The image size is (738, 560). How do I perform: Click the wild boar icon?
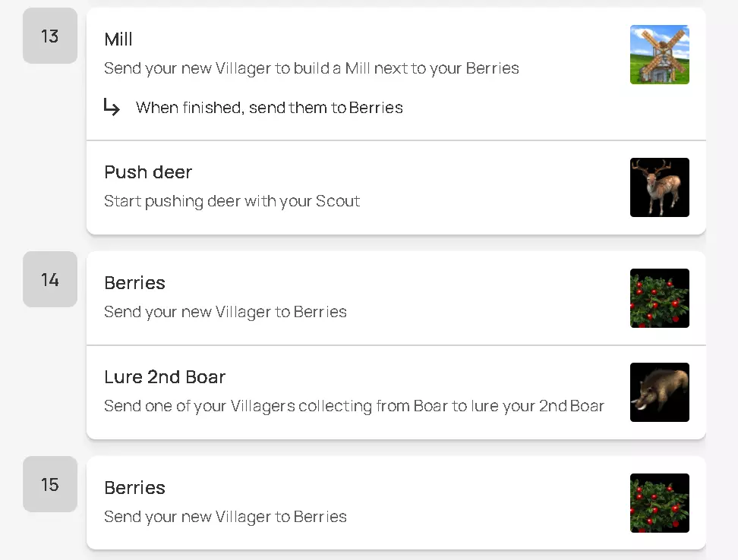pyautogui.click(x=659, y=392)
